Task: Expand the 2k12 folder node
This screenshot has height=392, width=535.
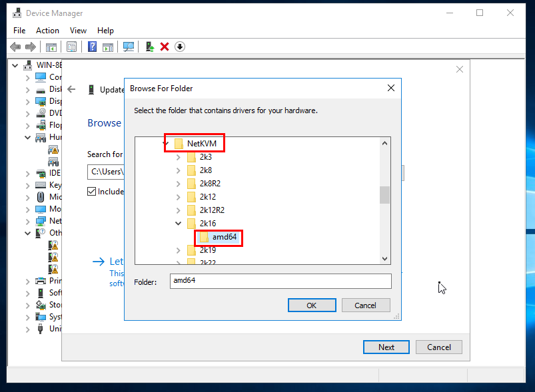Action: (178, 197)
